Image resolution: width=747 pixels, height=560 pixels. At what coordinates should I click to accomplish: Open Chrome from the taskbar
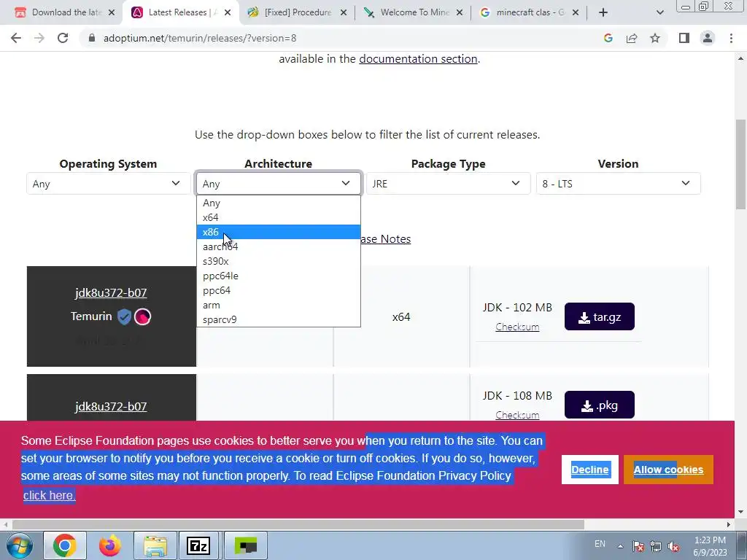click(x=65, y=545)
